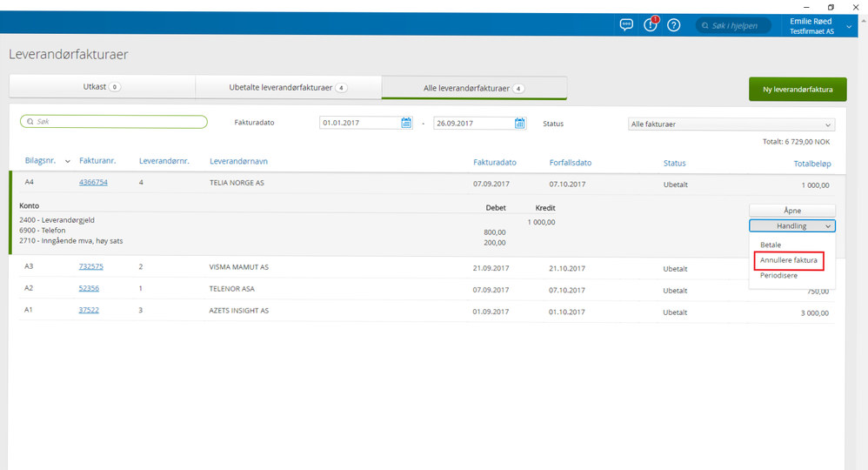
Task: Click bilag number A3 cell
Action: (29, 266)
